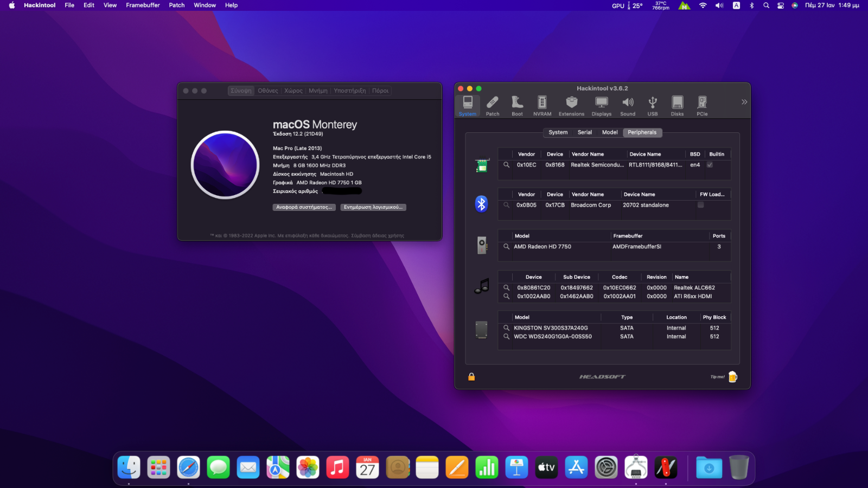Click the Tip me beer icon
The height and width of the screenshot is (488, 868).
[732, 377]
